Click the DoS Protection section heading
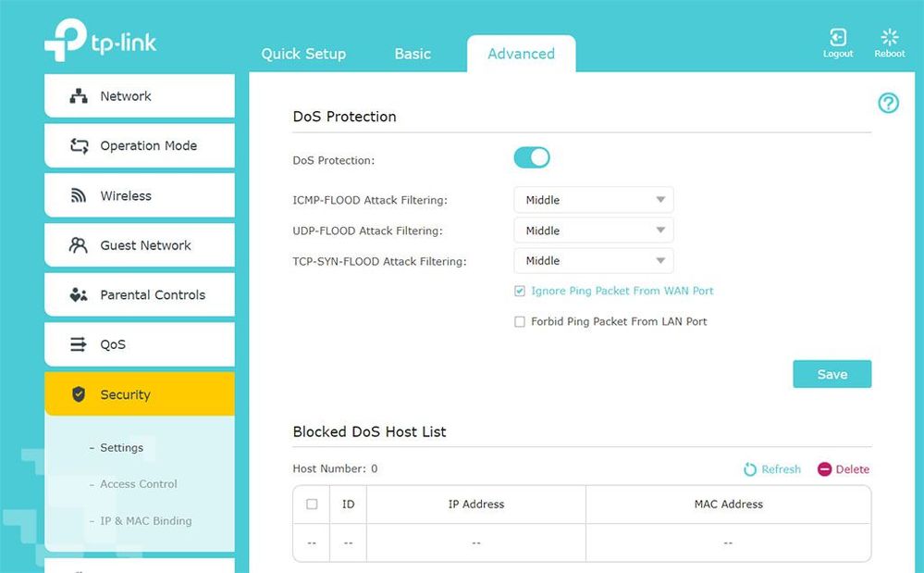The image size is (924, 573). click(345, 117)
